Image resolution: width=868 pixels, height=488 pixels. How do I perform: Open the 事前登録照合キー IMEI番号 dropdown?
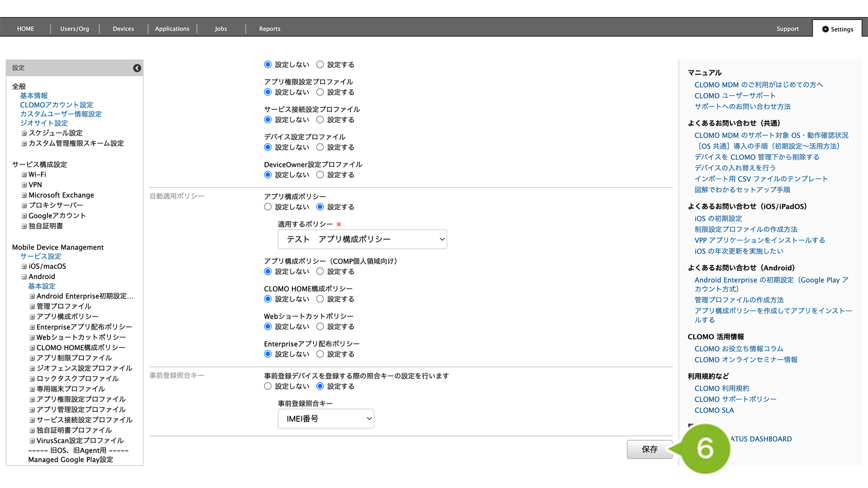tap(326, 419)
